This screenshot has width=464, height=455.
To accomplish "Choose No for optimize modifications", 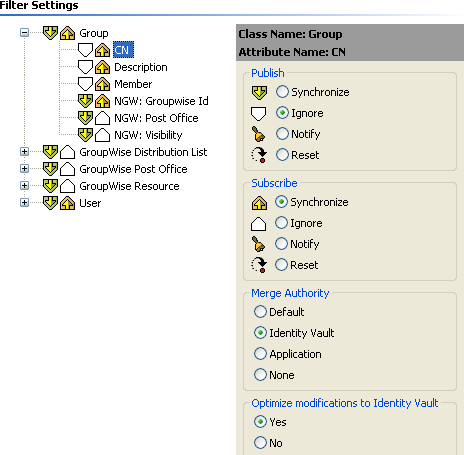I will (260, 443).
